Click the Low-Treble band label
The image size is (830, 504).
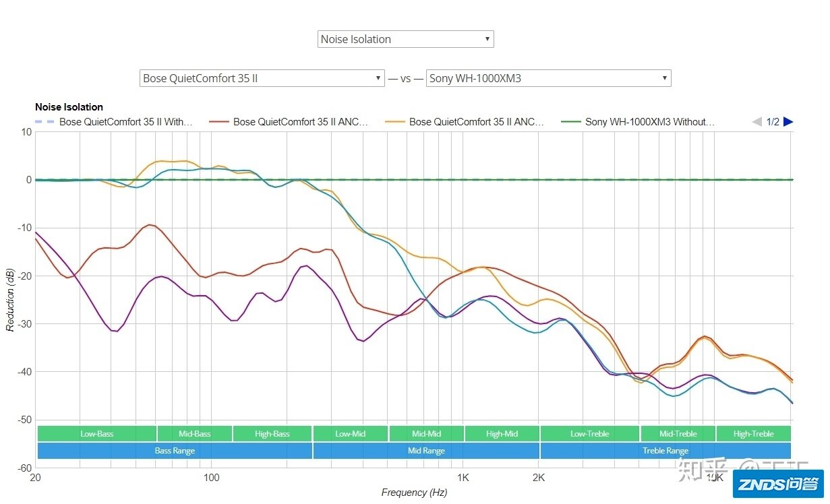click(x=590, y=434)
